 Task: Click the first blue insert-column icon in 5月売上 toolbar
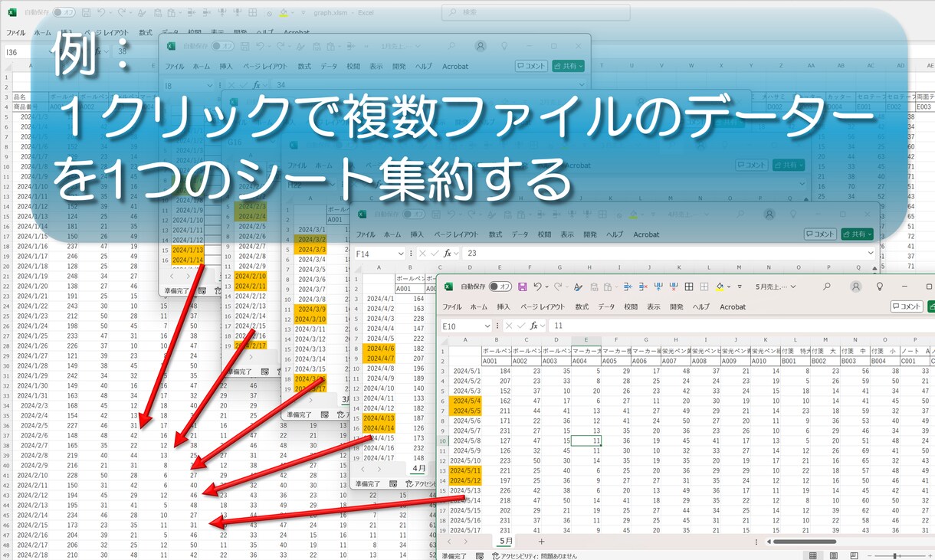[628, 287]
